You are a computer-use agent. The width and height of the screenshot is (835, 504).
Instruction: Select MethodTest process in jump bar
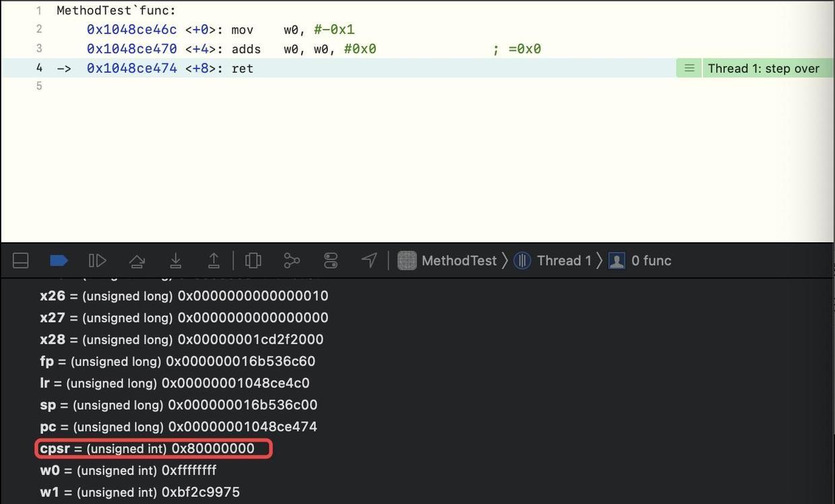pyautogui.click(x=447, y=260)
